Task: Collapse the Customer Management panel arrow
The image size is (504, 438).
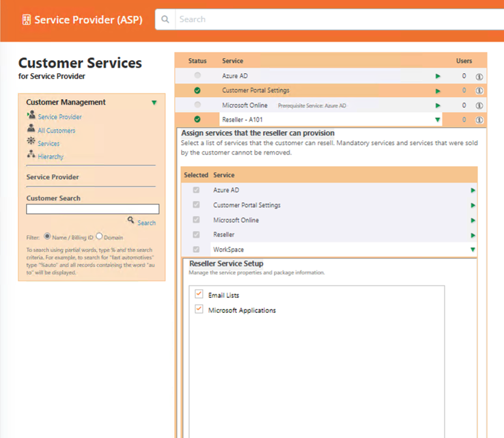Action: (154, 102)
